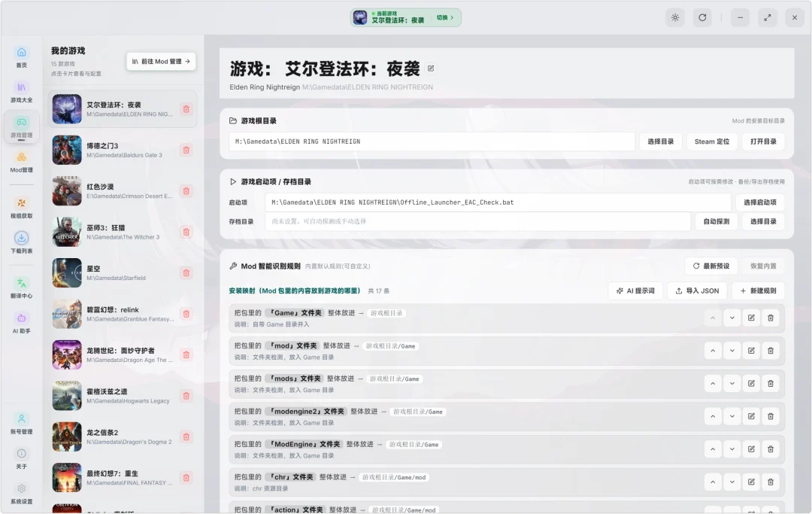Focus the game root directory path field
The width and height of the screenshot is (812, 514).
click(x=432, y=141)
